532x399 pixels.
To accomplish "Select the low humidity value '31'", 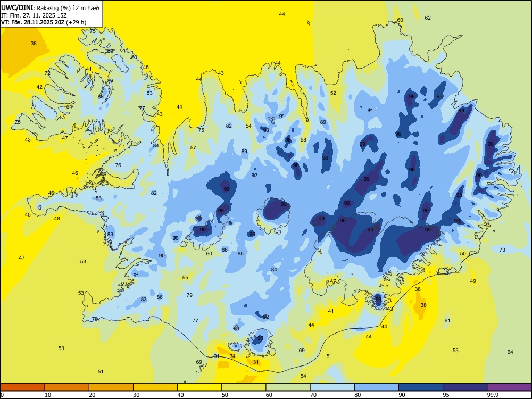I will 256,362.
